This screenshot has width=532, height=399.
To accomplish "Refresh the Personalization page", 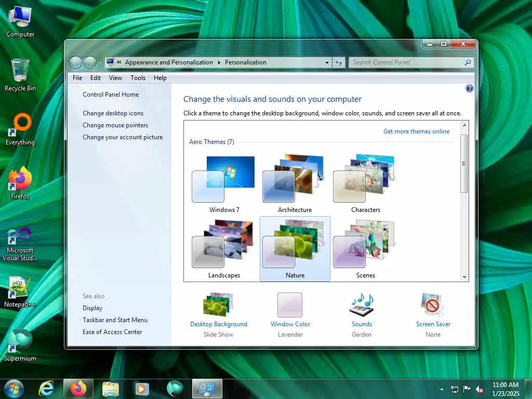I will coord(339,62).
